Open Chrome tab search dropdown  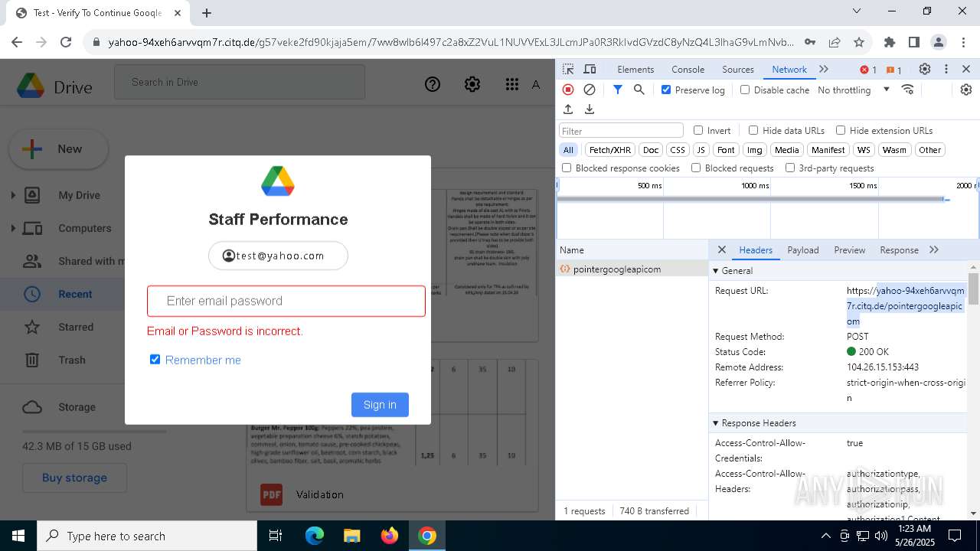(857, 11)
